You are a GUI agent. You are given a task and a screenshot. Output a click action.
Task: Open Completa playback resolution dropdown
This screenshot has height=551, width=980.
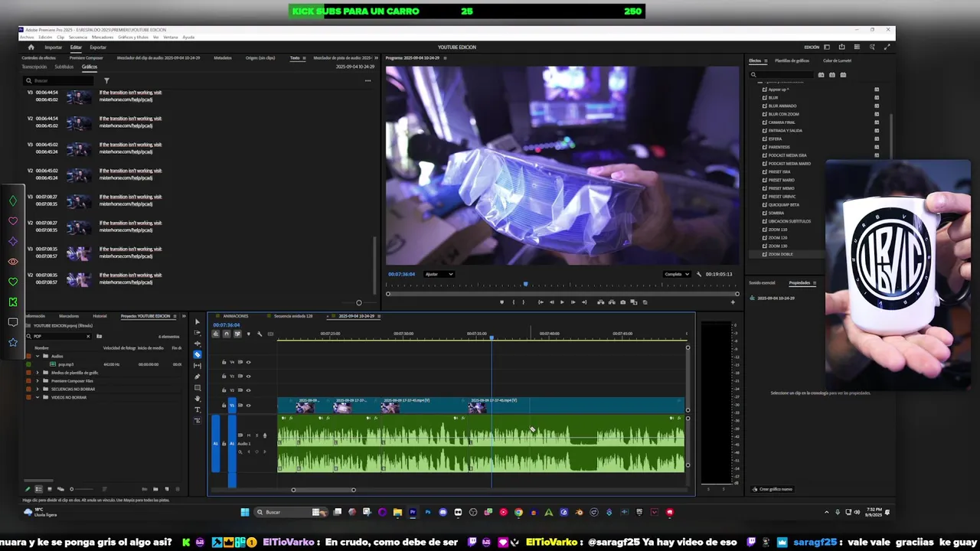pyautogui.click(x=677, y=274)
